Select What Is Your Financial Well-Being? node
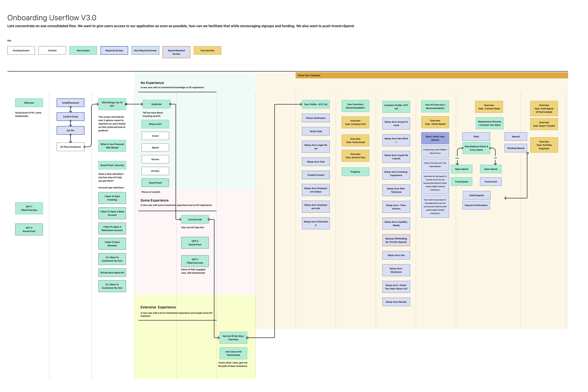Image resolution: width=588 pixels, height=392 pixels. (x=112, y=146)
